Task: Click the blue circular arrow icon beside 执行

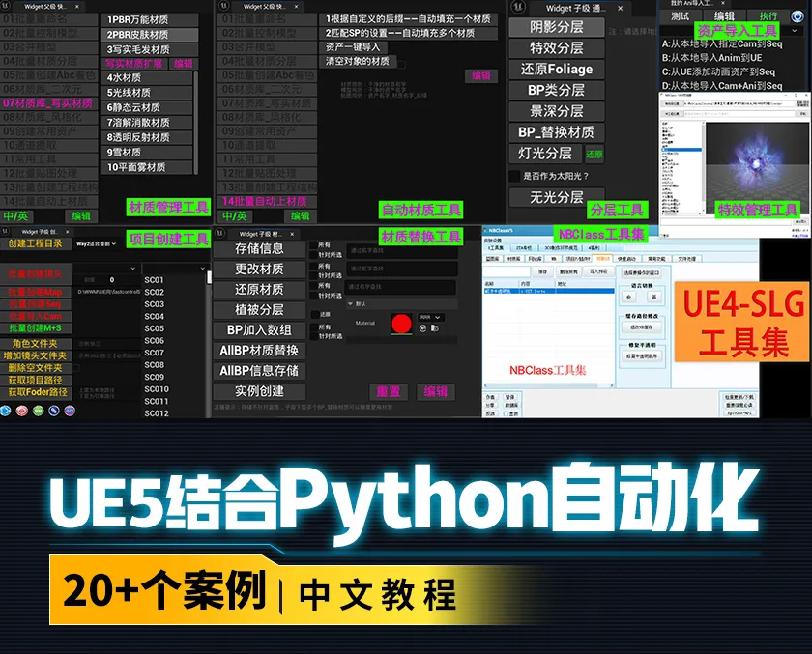Action: 797,16
